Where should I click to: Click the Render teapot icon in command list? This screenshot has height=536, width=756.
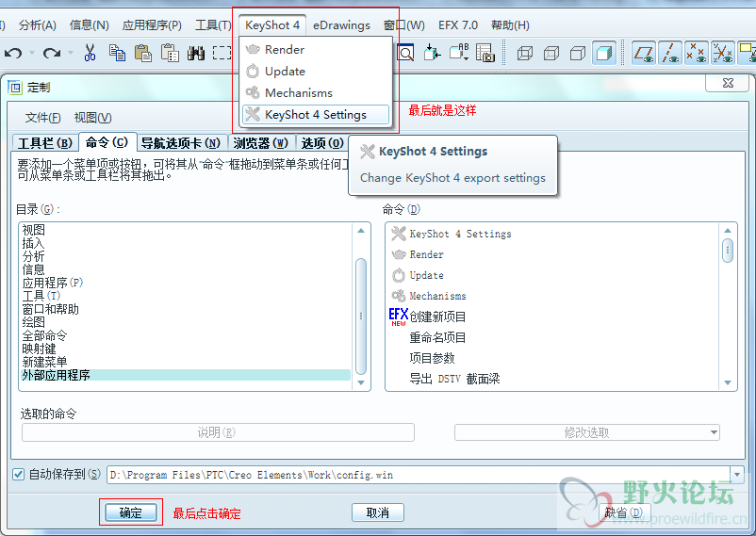(x=398, y=254)
